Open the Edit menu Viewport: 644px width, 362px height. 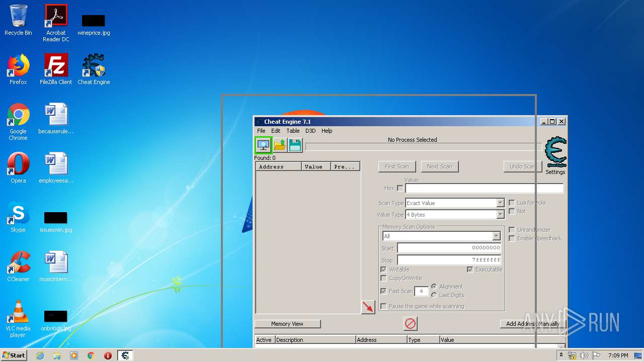(276, 131)
